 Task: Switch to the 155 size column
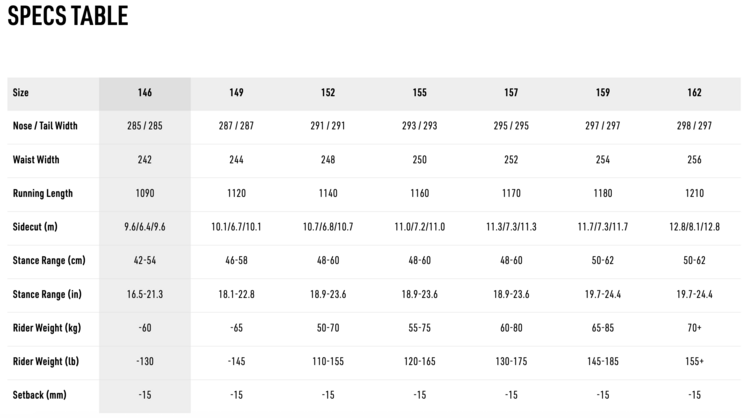click(419, 93)
